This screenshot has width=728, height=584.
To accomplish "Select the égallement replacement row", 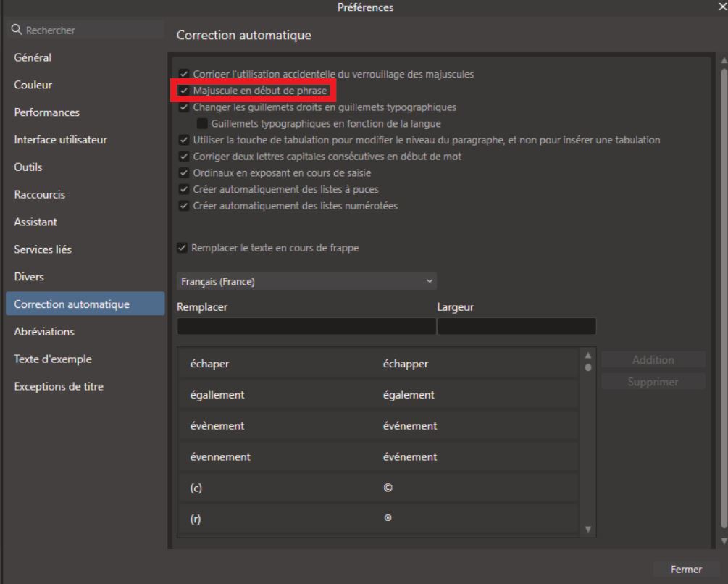I will (378, 395).
